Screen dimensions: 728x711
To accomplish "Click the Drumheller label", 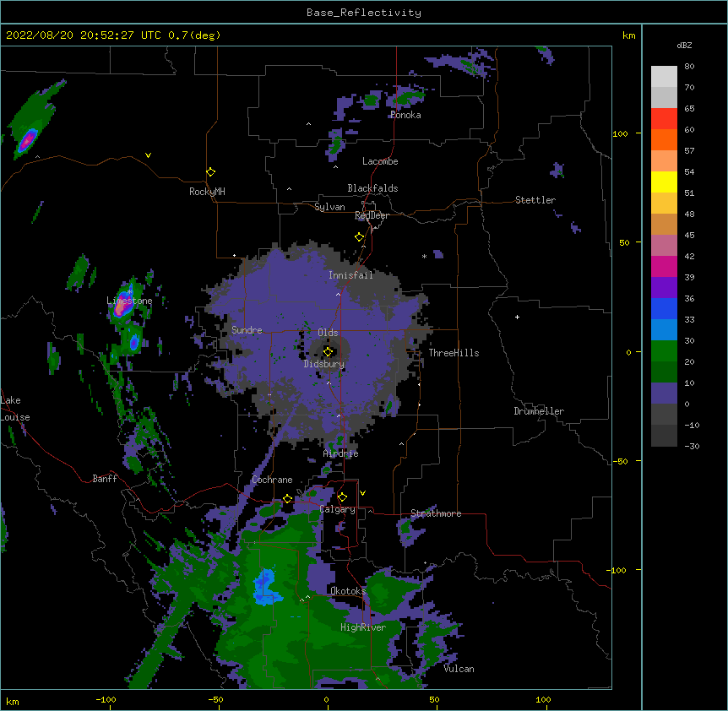I will [x=539, y=411].
